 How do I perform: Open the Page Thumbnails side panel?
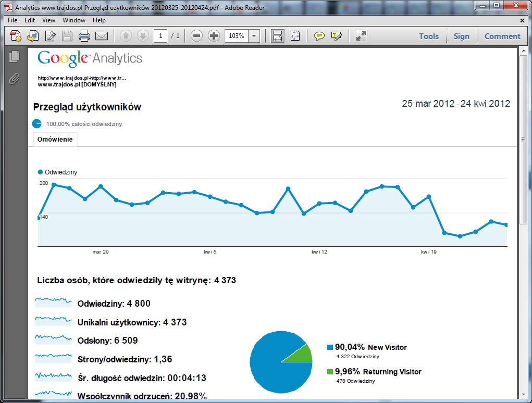14,56
